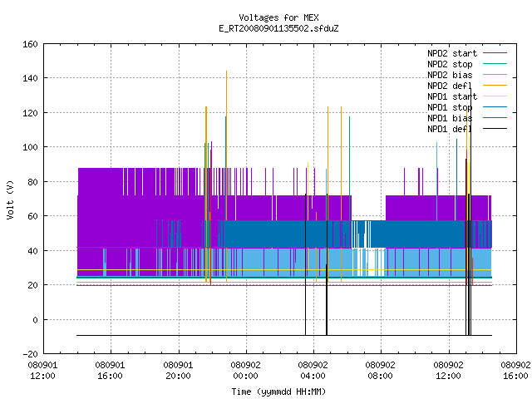Click the "NPD1 start" legend label

(452, 96)
